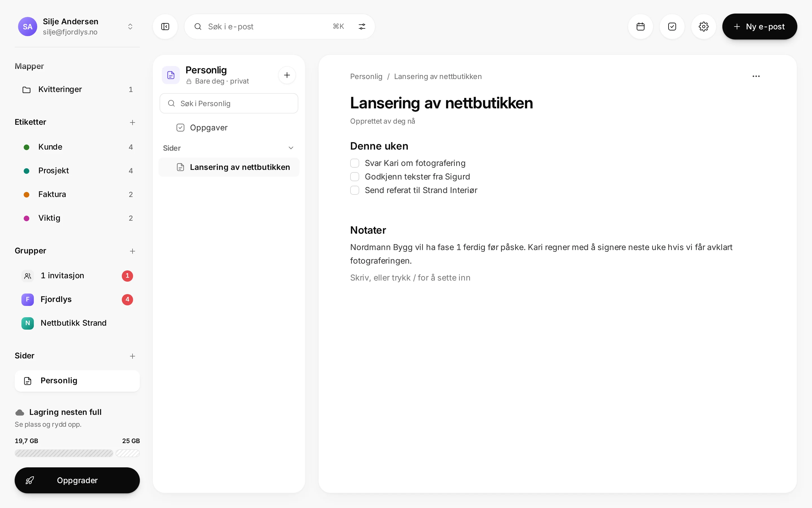Click 'Lagring nesten full' storage notice
The height and width of the screenshot is (508, 812).
coord(65,412)
